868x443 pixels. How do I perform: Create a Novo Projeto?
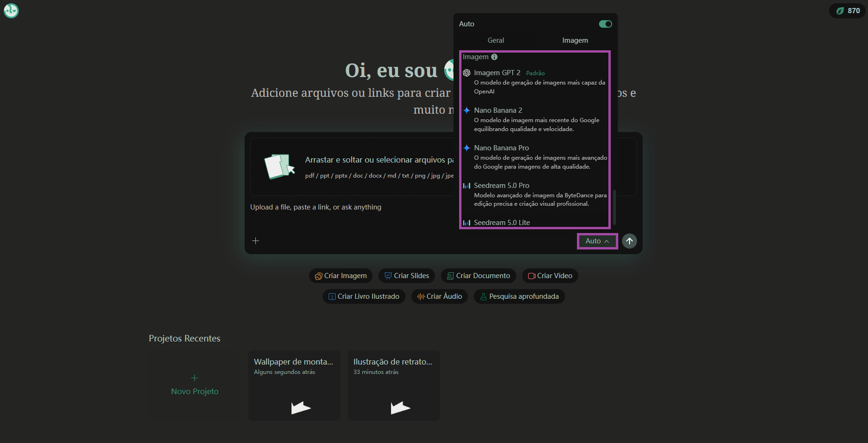195,386
